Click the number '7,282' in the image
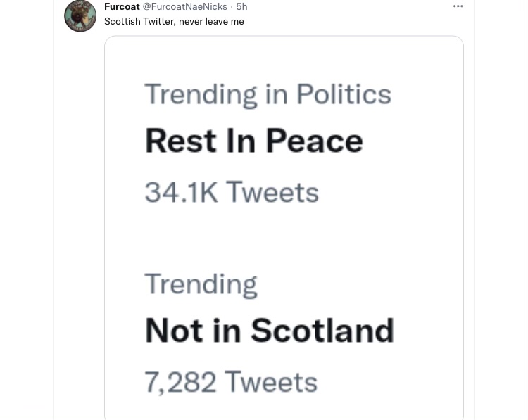The image size is (528, 420). click(180, 382)
